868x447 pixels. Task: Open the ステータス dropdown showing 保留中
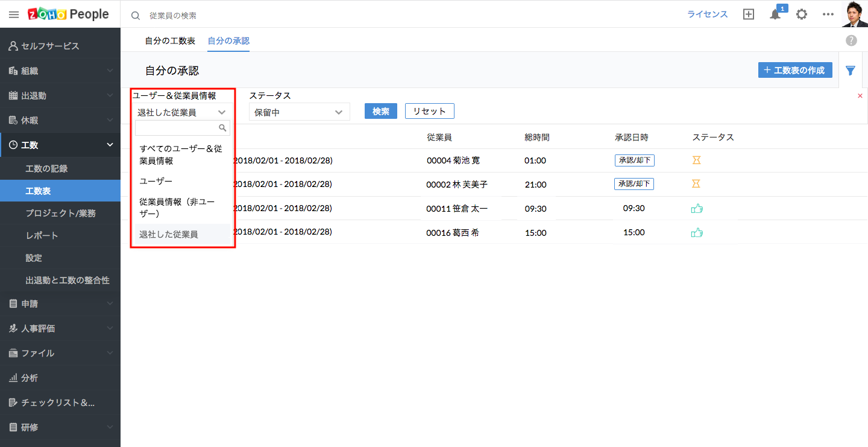(x=299, y=112)
